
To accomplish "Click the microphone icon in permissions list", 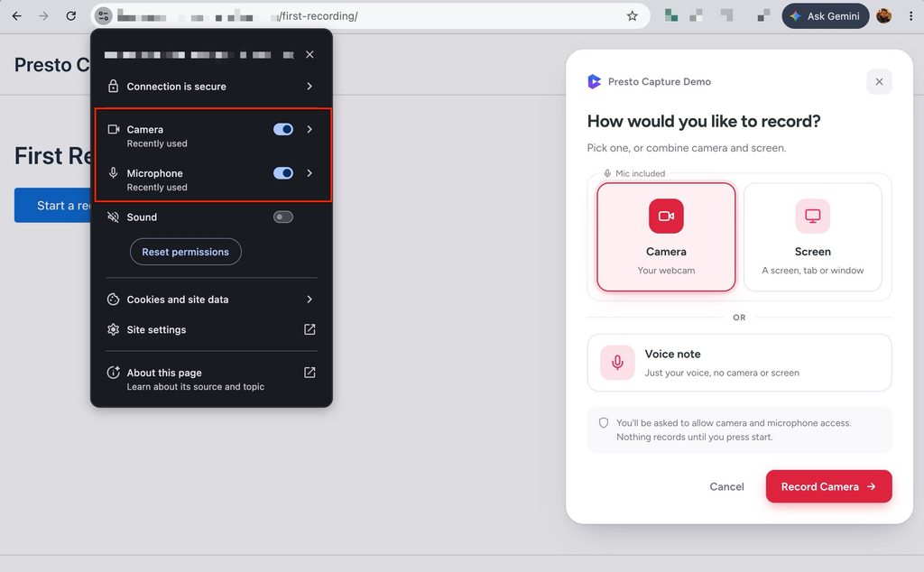I will 113,172.
